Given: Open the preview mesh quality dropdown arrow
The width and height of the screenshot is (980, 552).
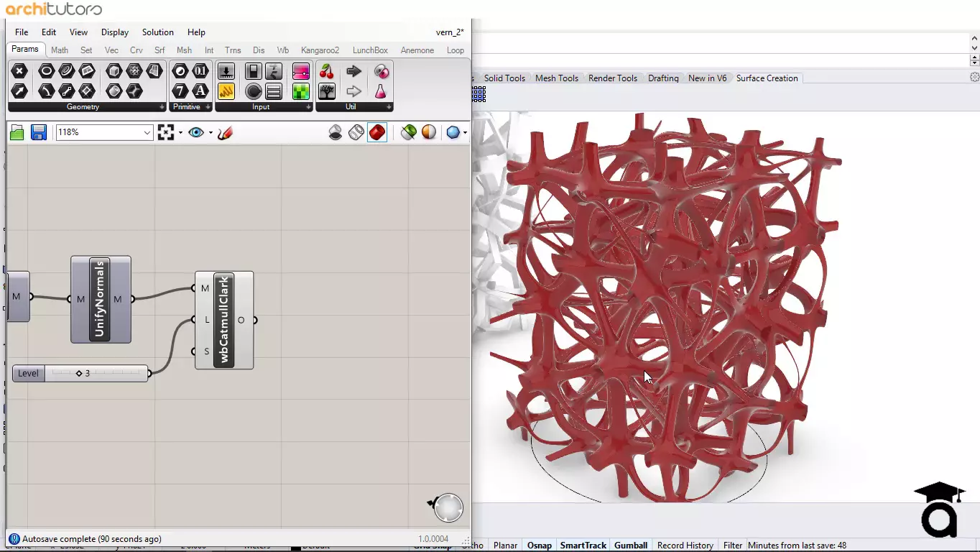Looking at the screenshot, I should [466, 132].
